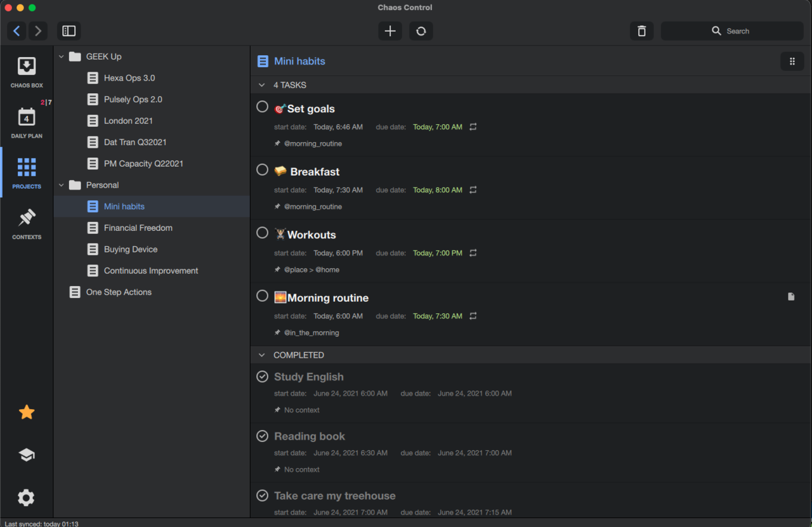
Task: Switch to the Contexts pin section
Action: click(27, 223)
